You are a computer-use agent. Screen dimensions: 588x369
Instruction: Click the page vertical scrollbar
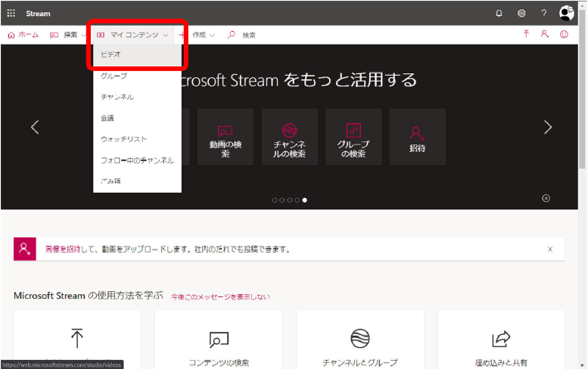coord(582,88)
